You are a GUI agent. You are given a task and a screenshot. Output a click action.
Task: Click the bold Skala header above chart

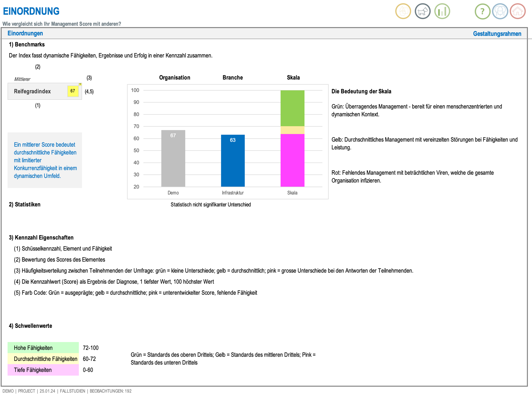293,77
